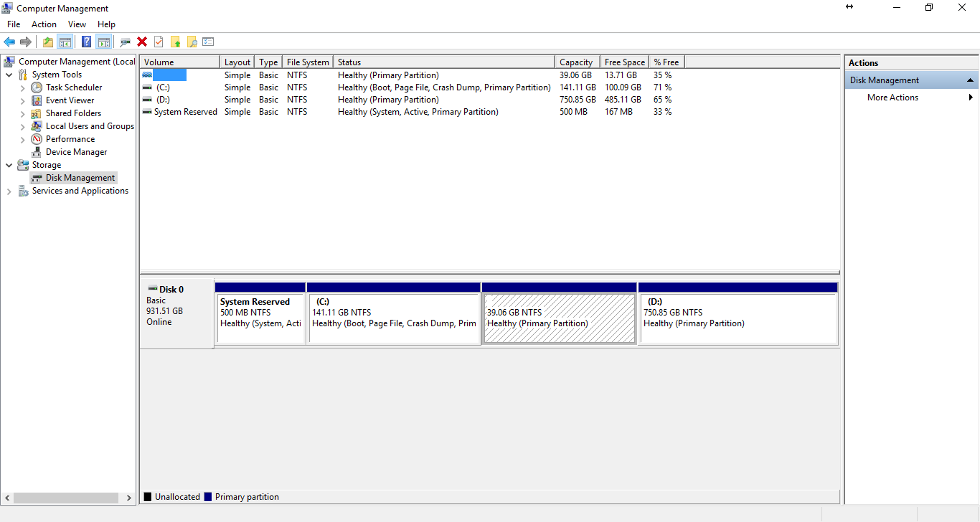
Task: Toggle Show/Hide Action Pane toolbar button
Action: pyautogui.click(x=103, y=42)
